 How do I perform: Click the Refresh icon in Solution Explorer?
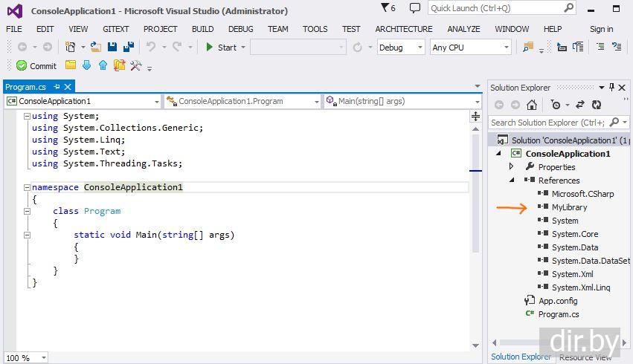[x=596, y=105]
